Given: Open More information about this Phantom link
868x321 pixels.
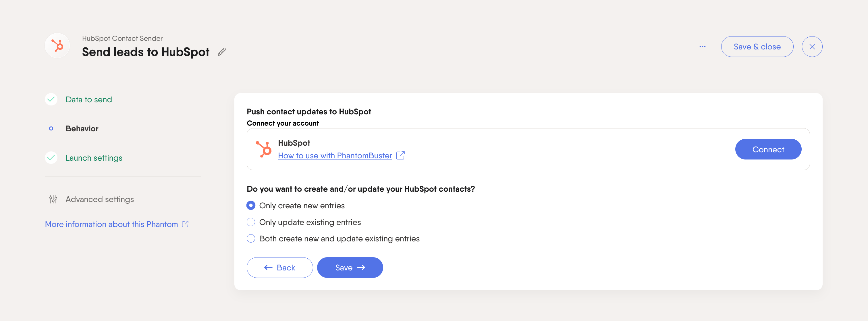Looking at the screenshot, I should pos(111,224).
